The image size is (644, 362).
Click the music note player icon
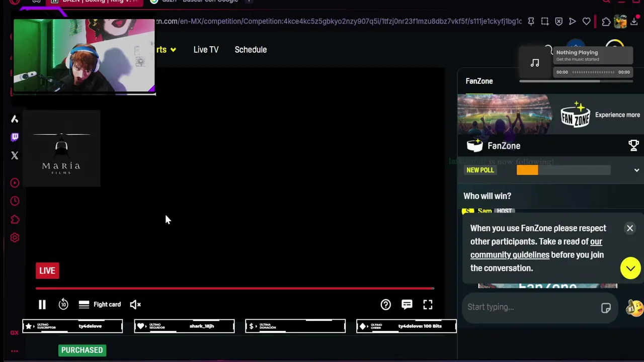(535, 63)
